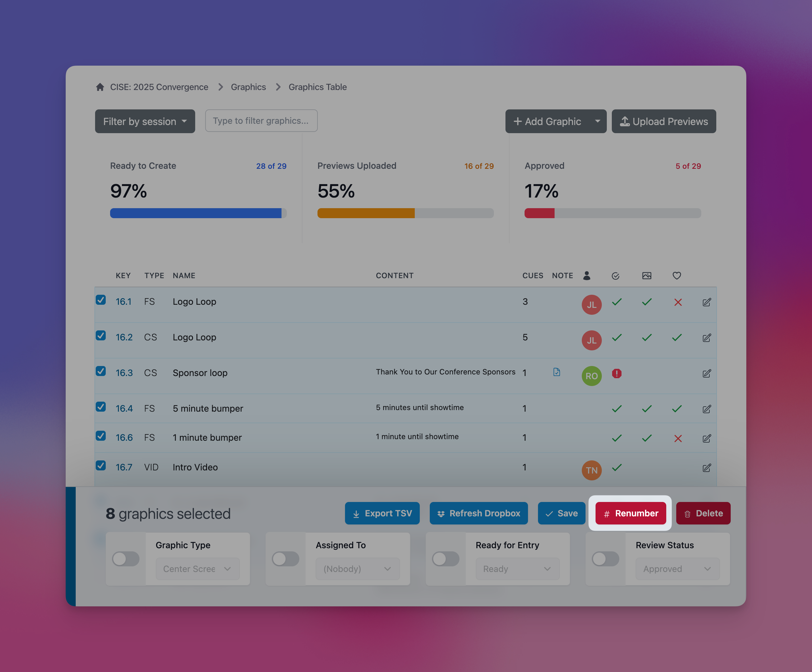This screenshot has height=672, width=812.
Task: Click the heart column header icon
Action: [x=676, y=276]
